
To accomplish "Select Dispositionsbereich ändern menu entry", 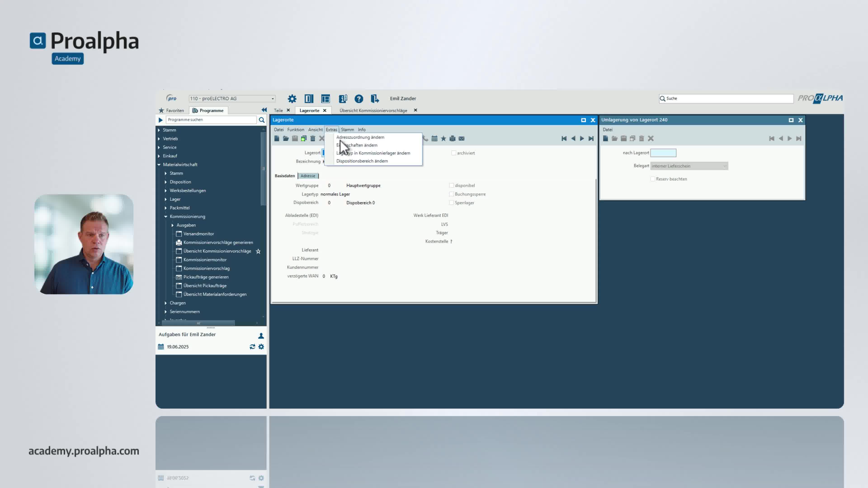I will (x=362, y=161).
